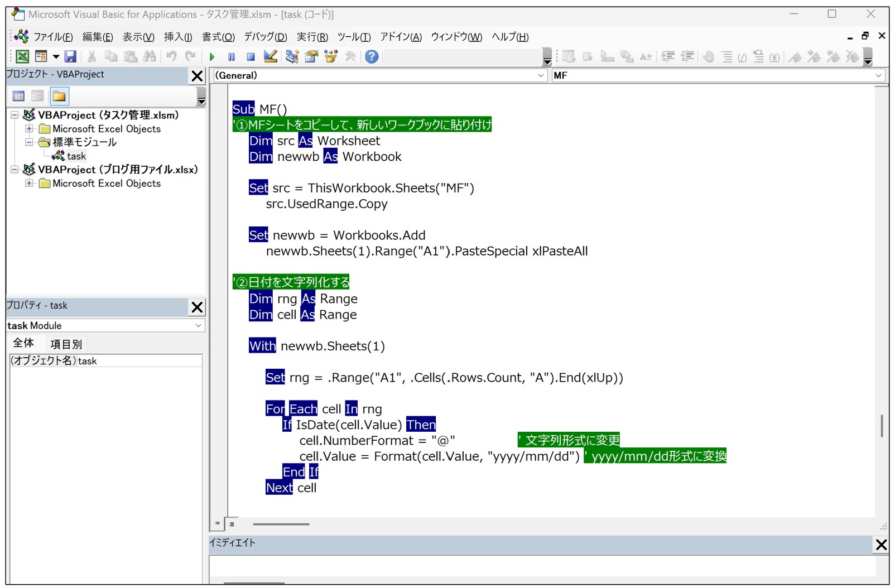Run the macro with the green play icon
Image resolution: width=895 pixels, height=588 pixels.
[212, 56]
